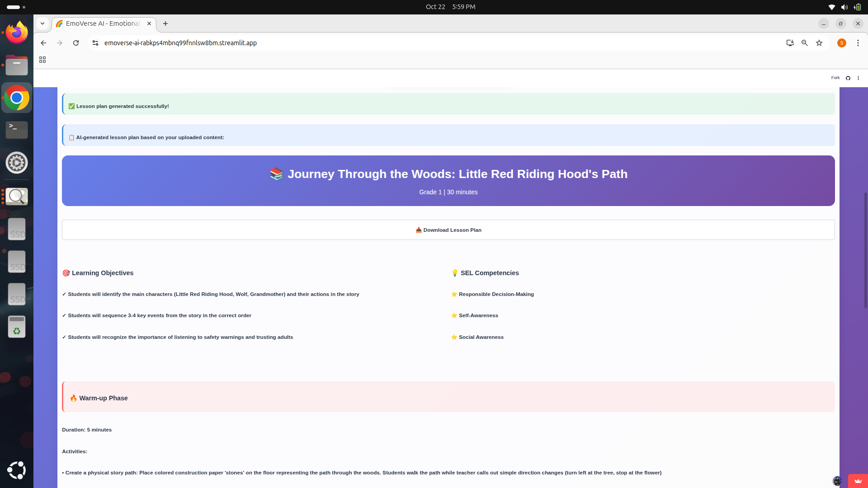Viewport: 868px width, 488px height.
Task: Expand the tab search dropdown arrow
Action: pyautogui.click(x=42, y=23)
